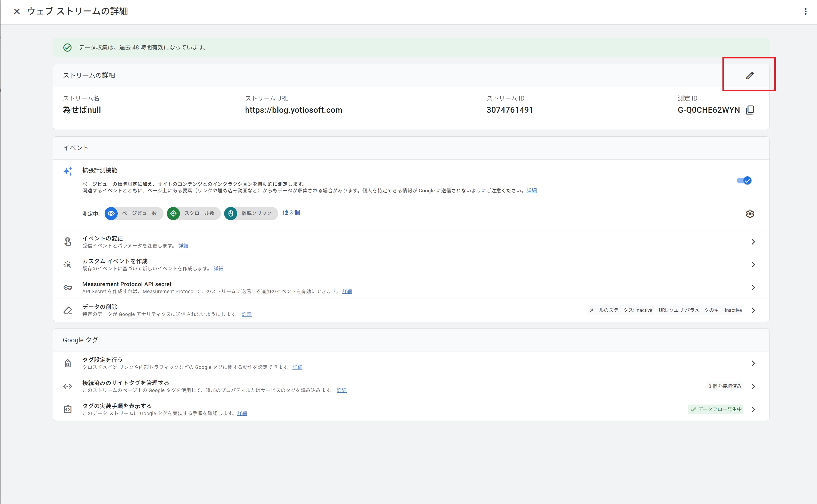Click the 0 個を接続済み status text
Image resolution: width=817 pixels, height=504 pixels.
coord(725,386)
